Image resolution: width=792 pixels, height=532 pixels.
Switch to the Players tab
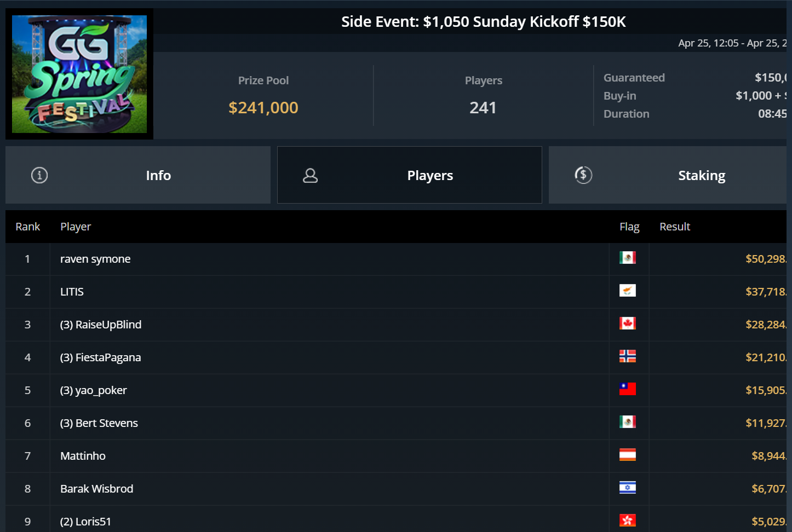point(430,175)
